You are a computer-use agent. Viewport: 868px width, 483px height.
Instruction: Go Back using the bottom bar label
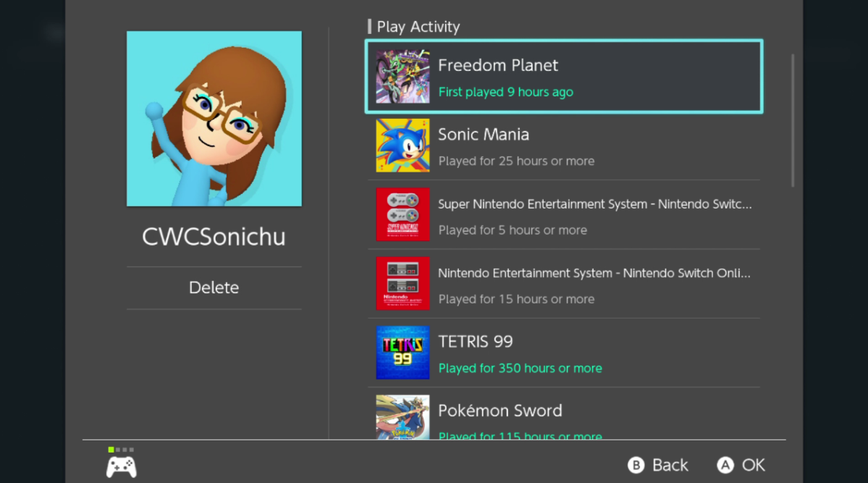tap(670, 466)
